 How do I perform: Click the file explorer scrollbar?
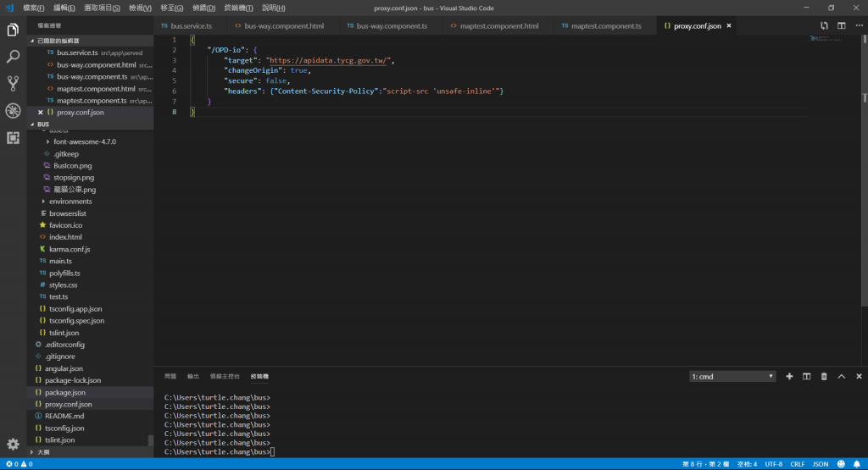coord(151,440)
